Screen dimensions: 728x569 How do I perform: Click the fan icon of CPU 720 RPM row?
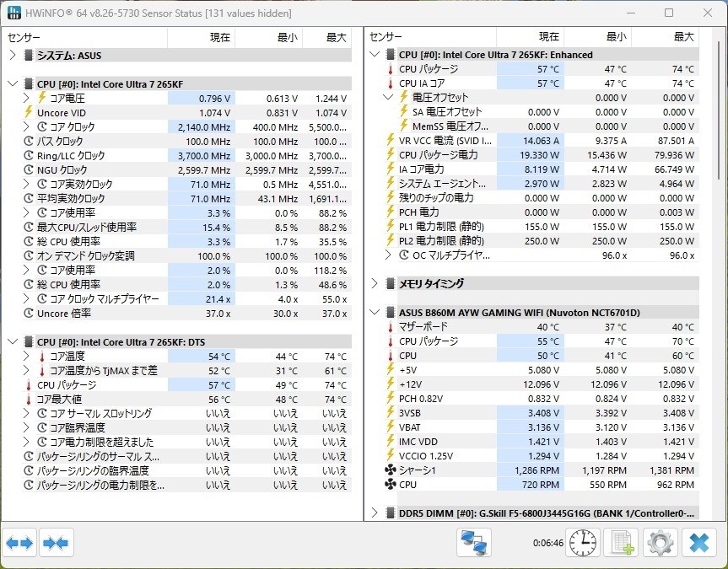(x=391, y=485)
